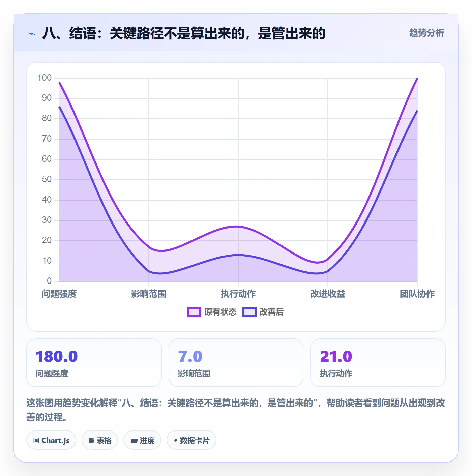Click the 问题强度 x-axis label
The height and width of the screenshot is (476, 472).
pyautogui.click(x=59, y=294)
